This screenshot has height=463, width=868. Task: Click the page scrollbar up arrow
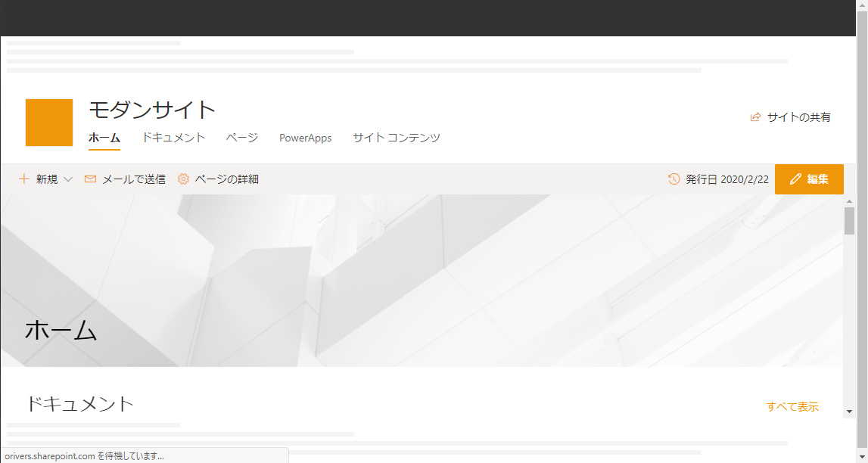tap(849, 201)
